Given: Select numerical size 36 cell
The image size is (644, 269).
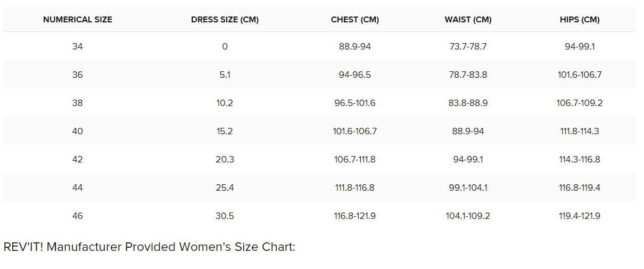Looking at the screenshot, I should click(x=78, y=75).
